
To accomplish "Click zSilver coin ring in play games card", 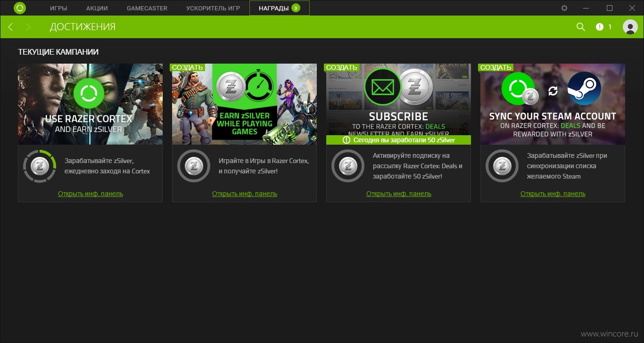I will tap(194, 166).
